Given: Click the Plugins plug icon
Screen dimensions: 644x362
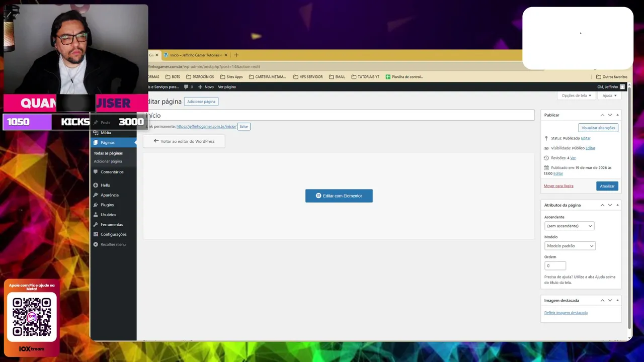Looking at the screenshot, I should (96, 205).
